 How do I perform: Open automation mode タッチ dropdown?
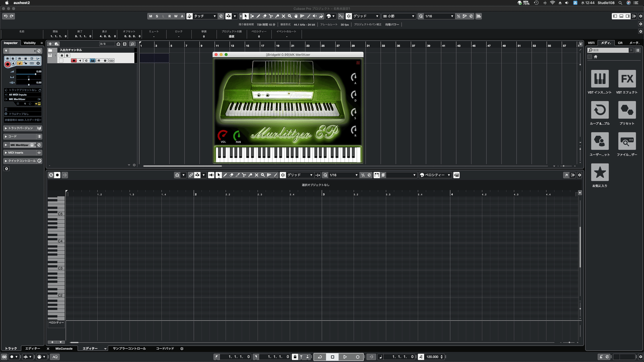point(204,16)
